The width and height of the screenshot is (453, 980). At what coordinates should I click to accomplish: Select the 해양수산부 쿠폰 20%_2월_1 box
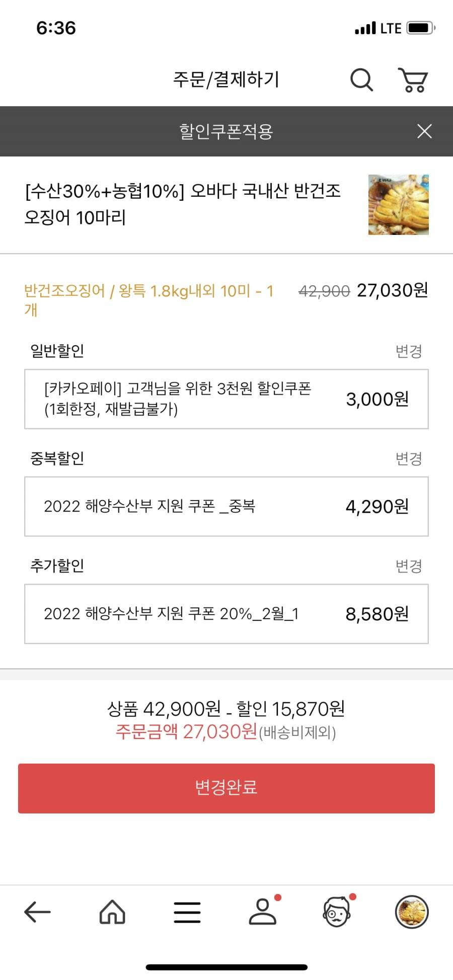pyautogui.click(x=226, y=614)
